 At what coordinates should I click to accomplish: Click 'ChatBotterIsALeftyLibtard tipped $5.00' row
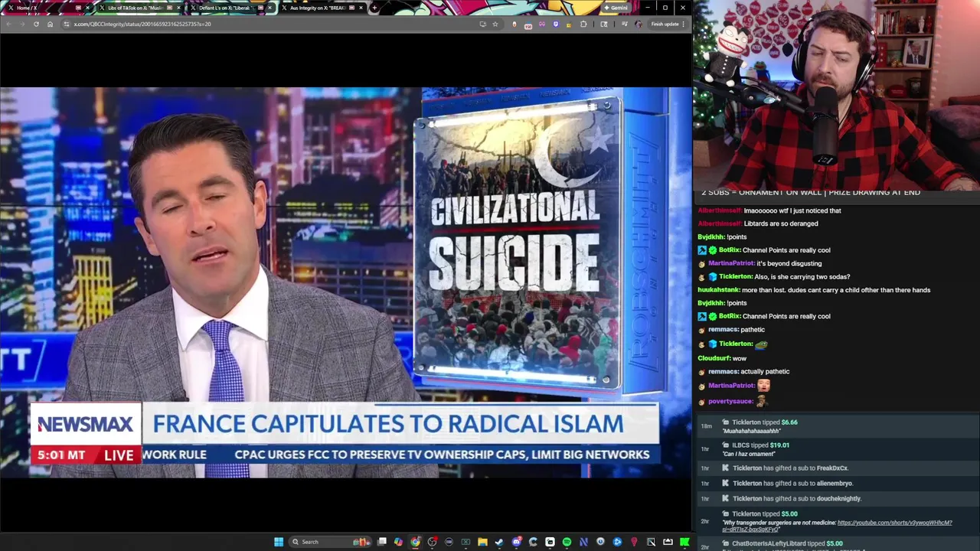(838, 544)
